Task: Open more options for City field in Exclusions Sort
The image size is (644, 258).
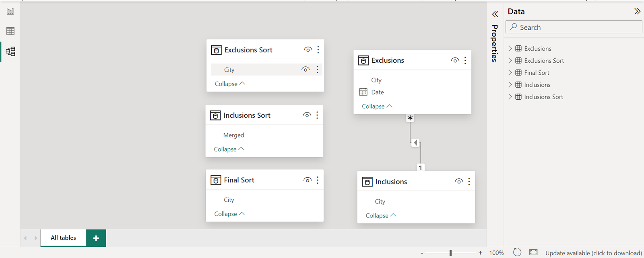Action: 318,70
